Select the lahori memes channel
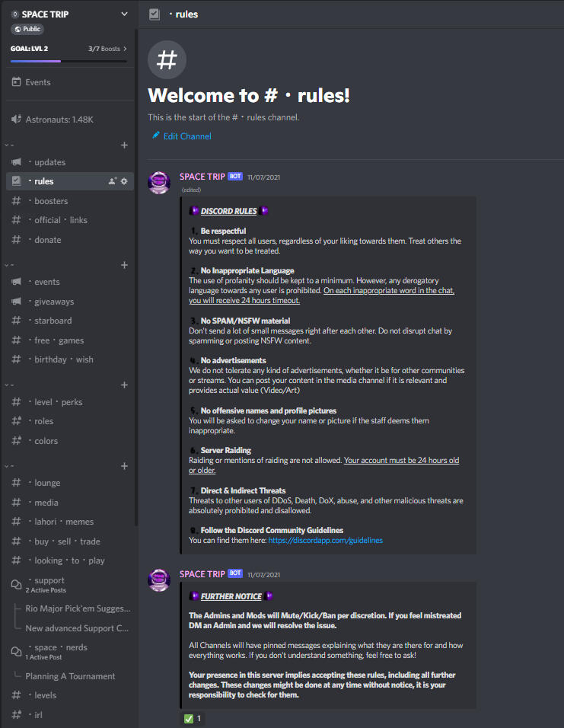 [x=69, y=522]
